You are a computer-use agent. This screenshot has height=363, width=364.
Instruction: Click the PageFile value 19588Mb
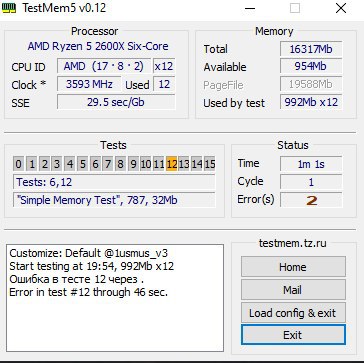[x=311, y=84]
